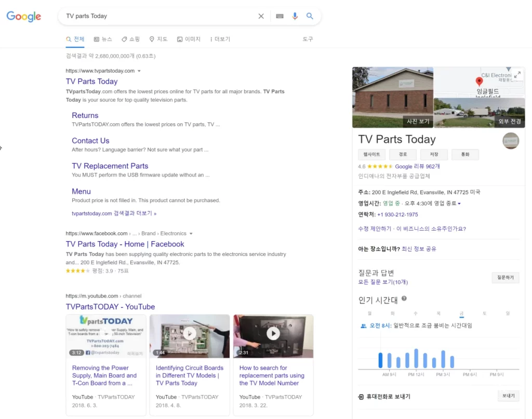Play the Identifying Circuit Boards video thumbnail
This screenshot has width=532, height=419.
[190, 336]
